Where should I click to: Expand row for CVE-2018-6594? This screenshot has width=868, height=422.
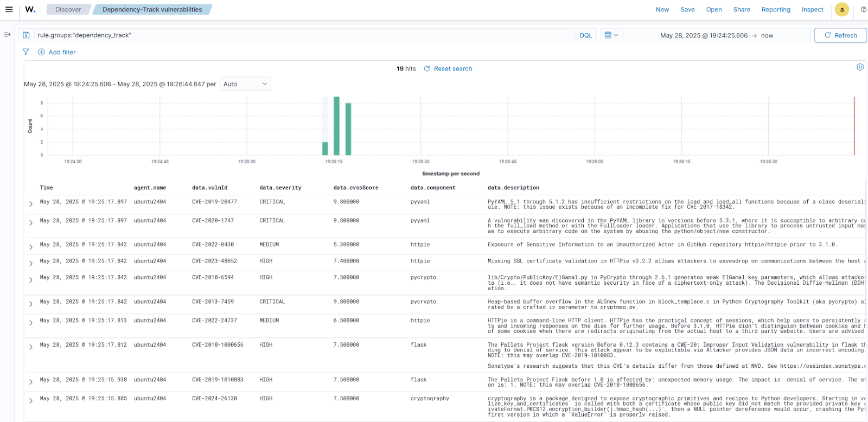point(31,279)
